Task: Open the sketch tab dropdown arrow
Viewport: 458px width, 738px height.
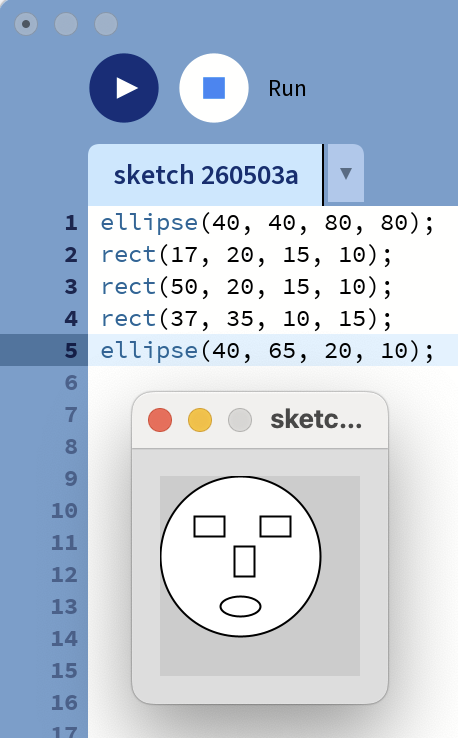Action: [x=346, y=174]
